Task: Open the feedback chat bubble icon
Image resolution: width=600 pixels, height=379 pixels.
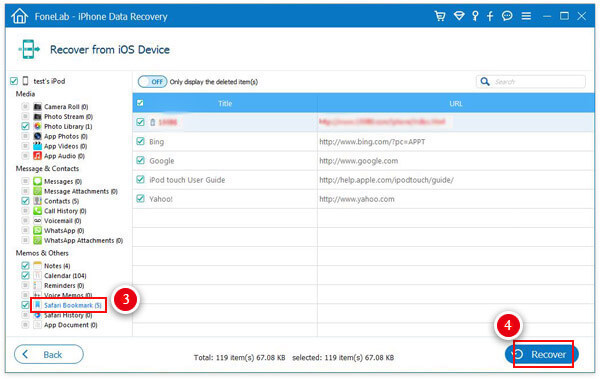Action: (507, 16)
